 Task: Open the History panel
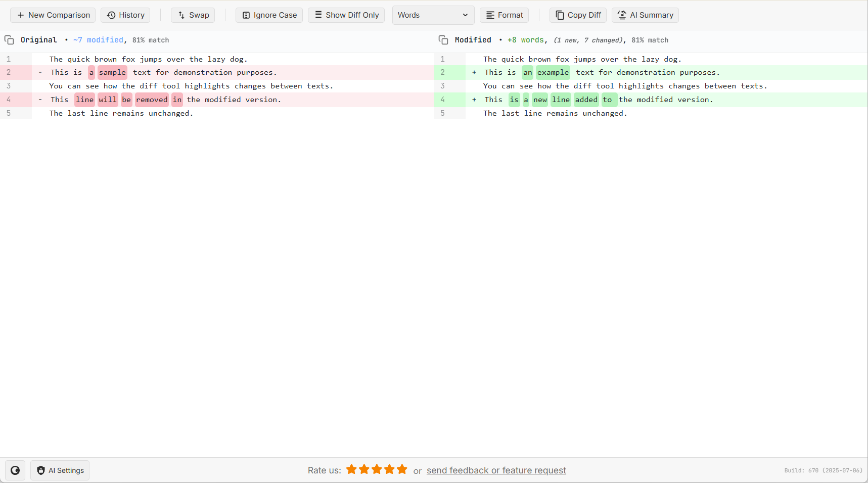125,15
